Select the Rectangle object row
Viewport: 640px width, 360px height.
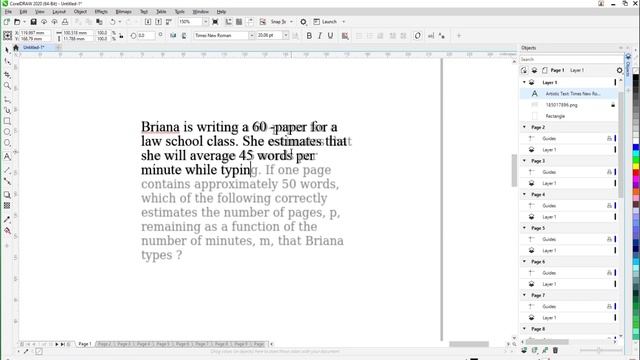[x=569, y=116]
